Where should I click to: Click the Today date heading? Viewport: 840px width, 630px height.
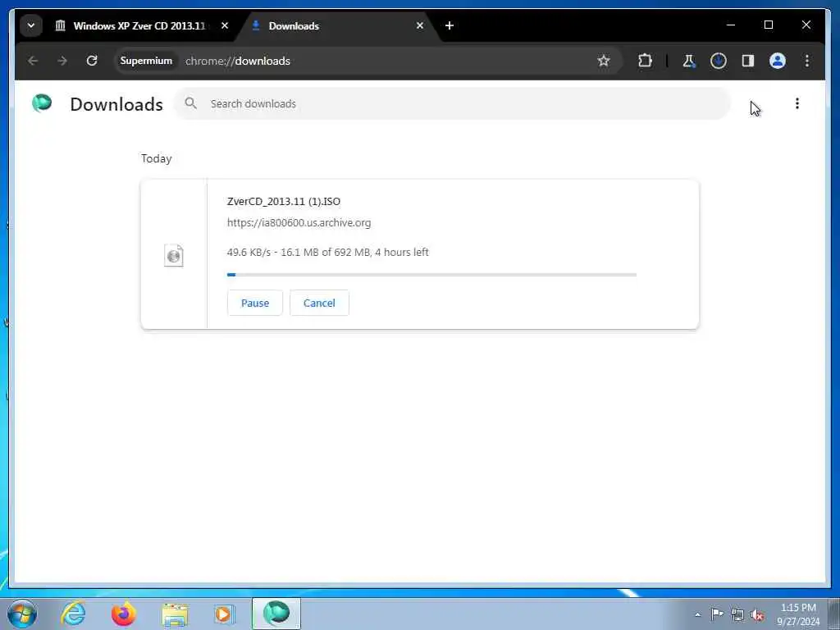click(157, 158)
